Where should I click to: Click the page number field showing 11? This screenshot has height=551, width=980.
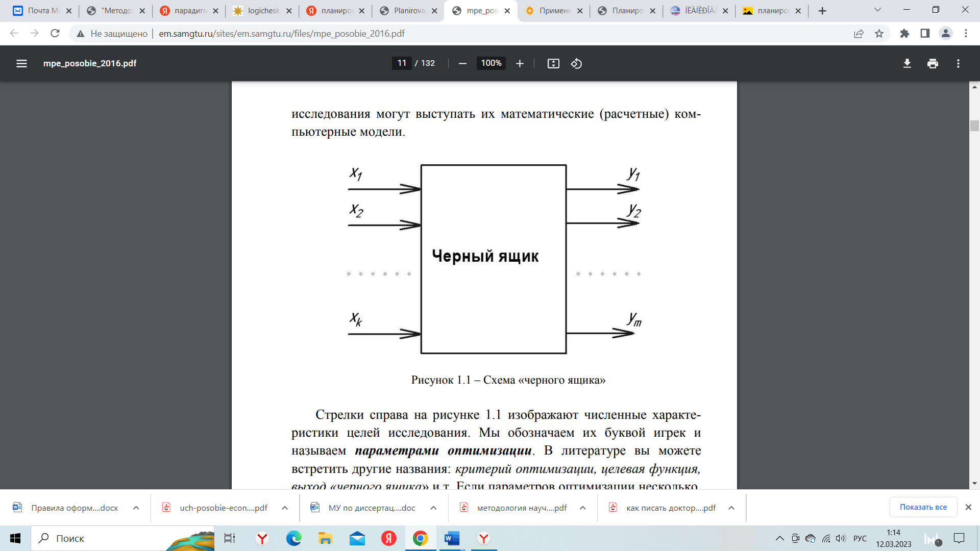[x=402, y=63]
